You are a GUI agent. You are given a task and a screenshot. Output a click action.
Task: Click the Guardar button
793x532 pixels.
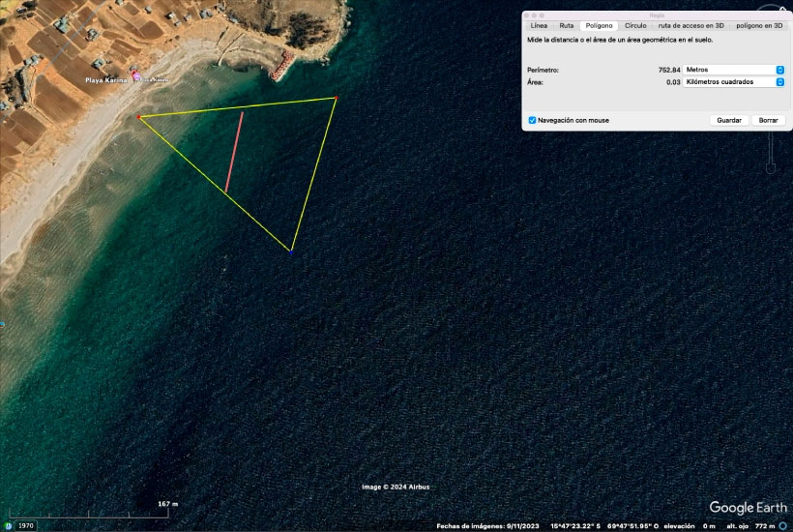click(729, 120)
